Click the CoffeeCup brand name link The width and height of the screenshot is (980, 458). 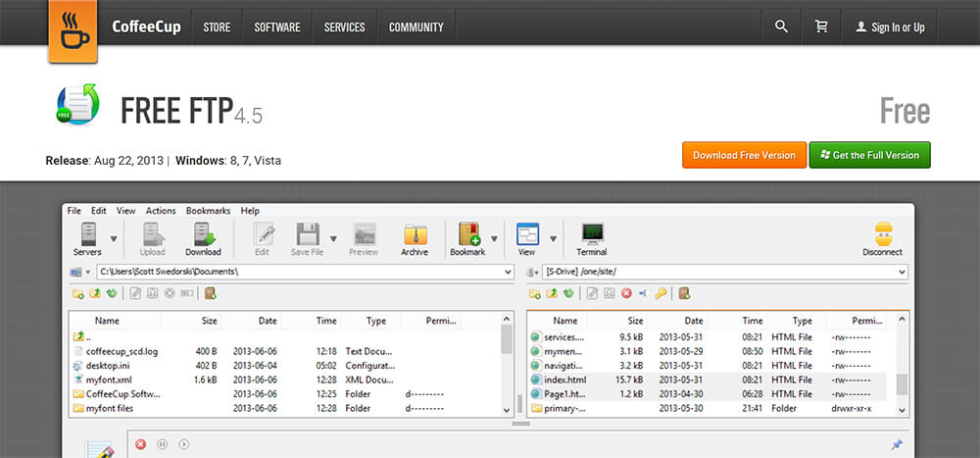[146, 26]
